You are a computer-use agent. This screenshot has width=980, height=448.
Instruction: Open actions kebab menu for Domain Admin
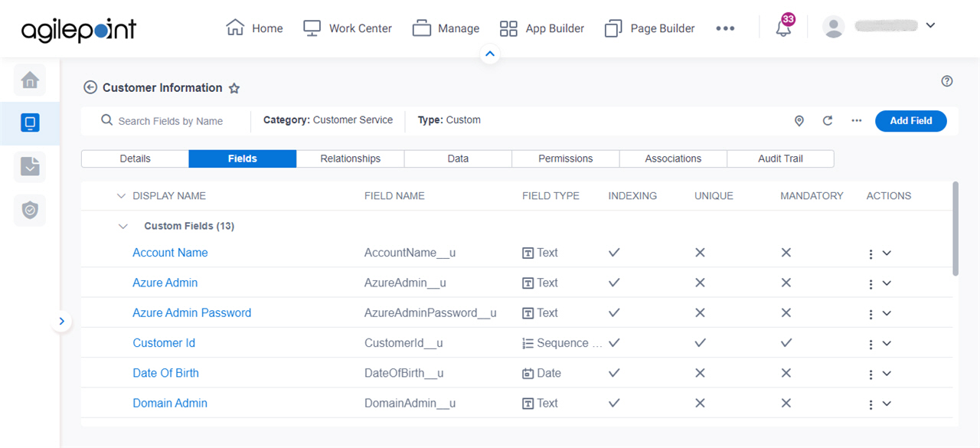tap(871, 404)
